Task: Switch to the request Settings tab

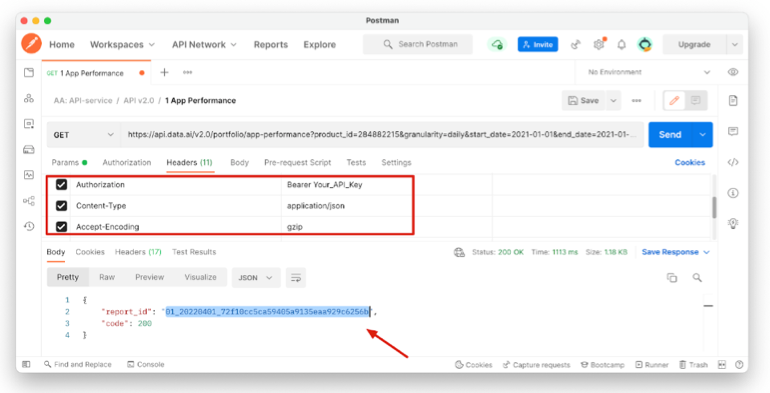Action: (396, 162)
